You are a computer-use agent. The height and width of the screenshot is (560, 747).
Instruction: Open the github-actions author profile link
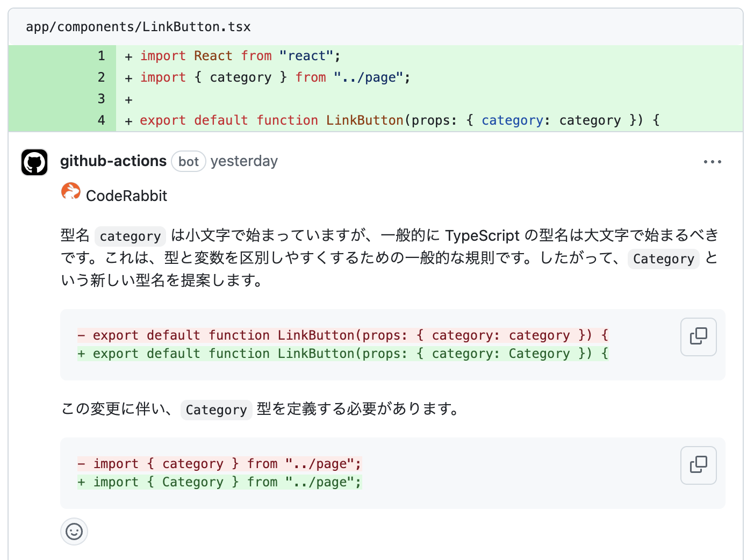pos(113,161)
